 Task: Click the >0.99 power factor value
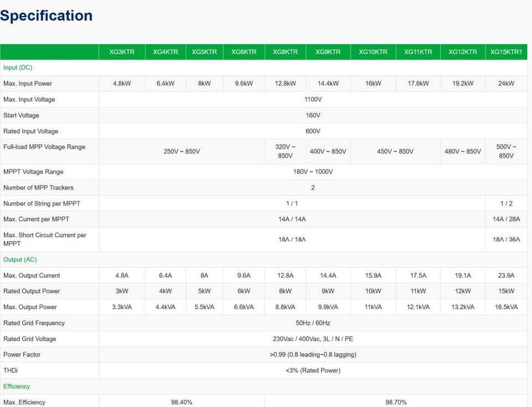click(313, 355)
